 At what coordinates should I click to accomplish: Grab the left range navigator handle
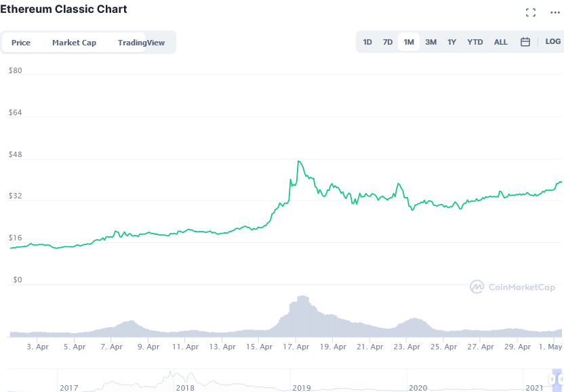(552, 379)
